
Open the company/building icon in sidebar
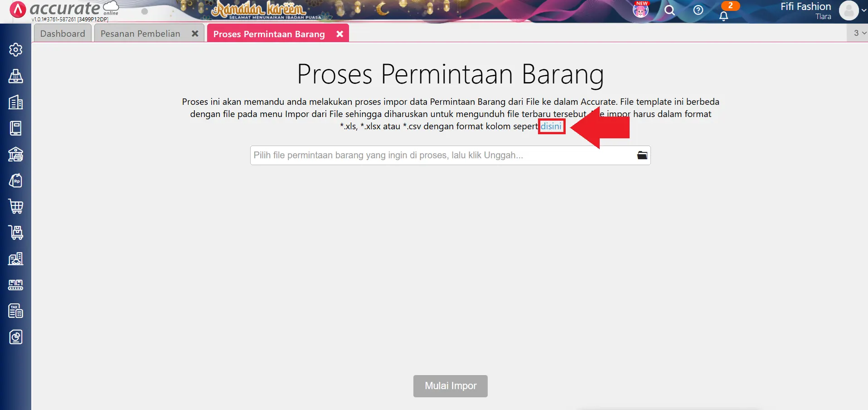15,102
